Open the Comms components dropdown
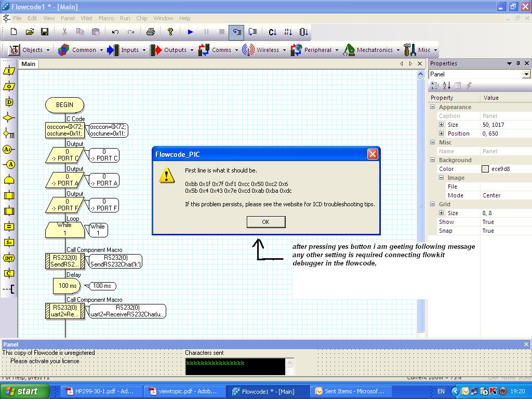 pyautogui.click(x=218, y=50)
